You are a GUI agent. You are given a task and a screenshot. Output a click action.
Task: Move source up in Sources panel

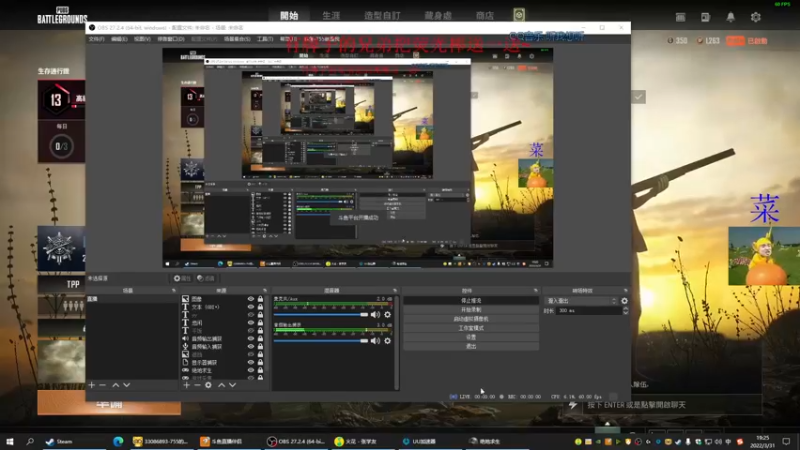(x=221, y=385)
